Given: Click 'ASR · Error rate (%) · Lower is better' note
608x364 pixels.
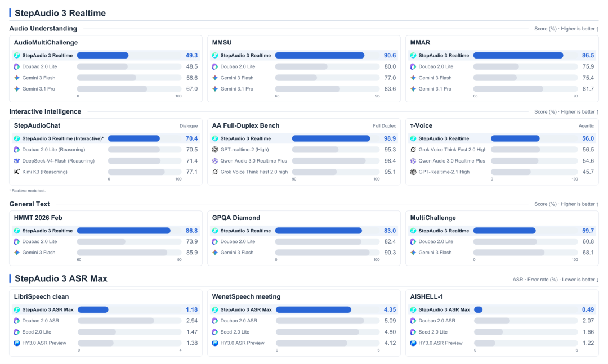Looking at the screenshot, I should (556, 280).
